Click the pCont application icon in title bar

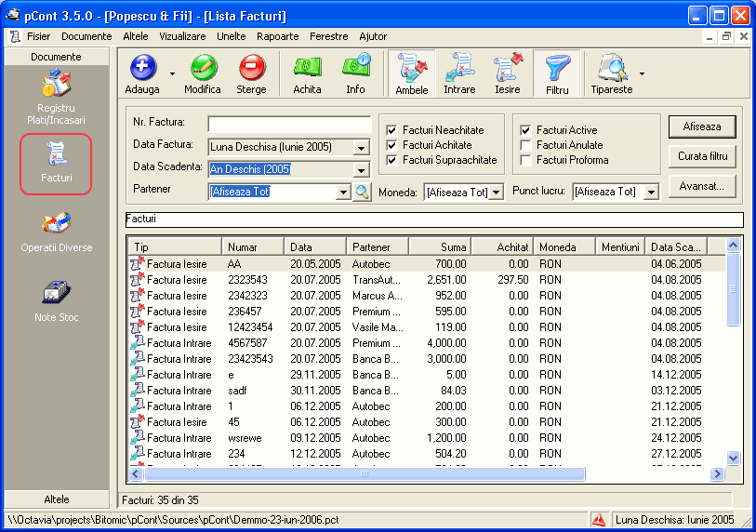click(x=12, y=16)
